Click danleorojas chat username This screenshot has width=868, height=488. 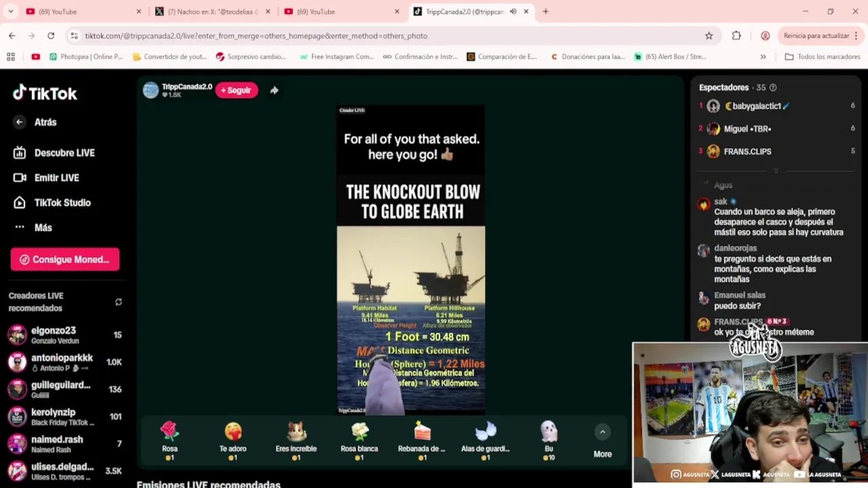(x=735, y=248)
